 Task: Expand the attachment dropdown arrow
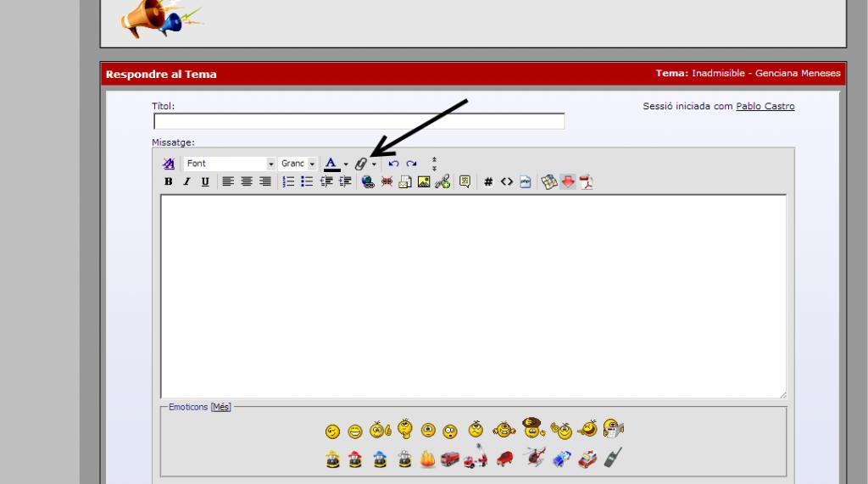374,164
